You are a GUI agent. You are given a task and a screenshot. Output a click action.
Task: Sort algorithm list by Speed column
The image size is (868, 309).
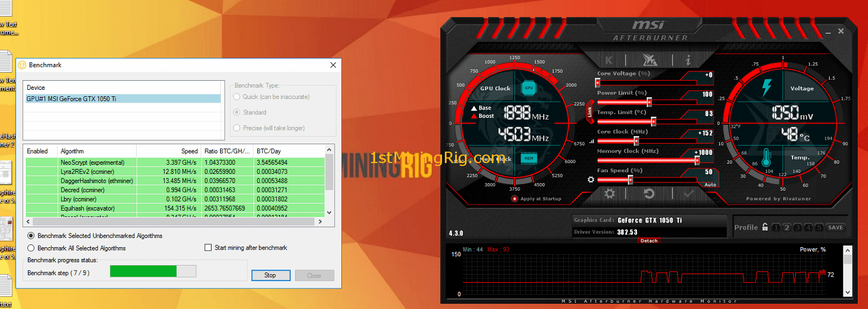point(168,151)
